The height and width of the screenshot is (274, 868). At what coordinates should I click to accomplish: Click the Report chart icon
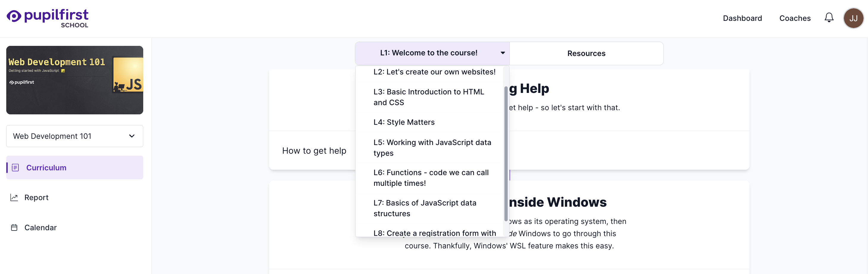(x=14, y=197)
